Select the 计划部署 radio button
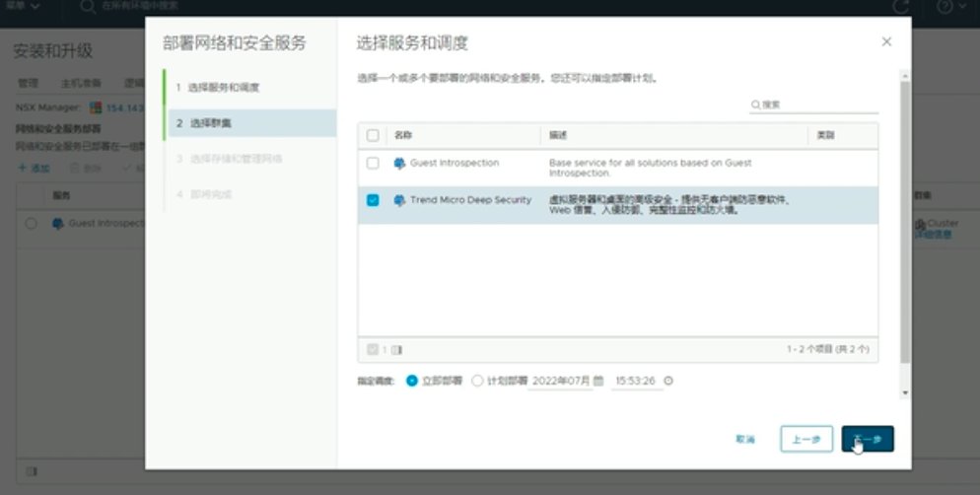 (x=477, y=381)
